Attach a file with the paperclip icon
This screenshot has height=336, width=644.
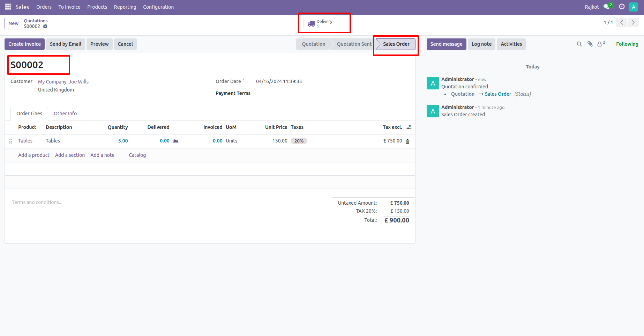[590, 44]
